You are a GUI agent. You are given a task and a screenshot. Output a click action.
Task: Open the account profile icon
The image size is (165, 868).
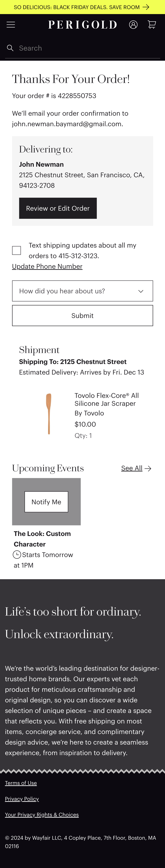(x=133, y=25)
